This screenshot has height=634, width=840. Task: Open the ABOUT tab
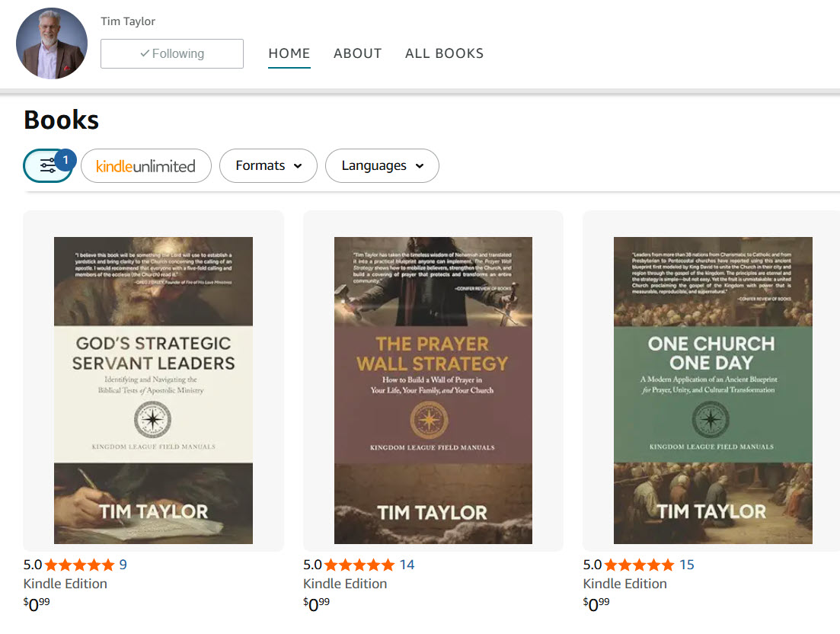pos(357,53)
